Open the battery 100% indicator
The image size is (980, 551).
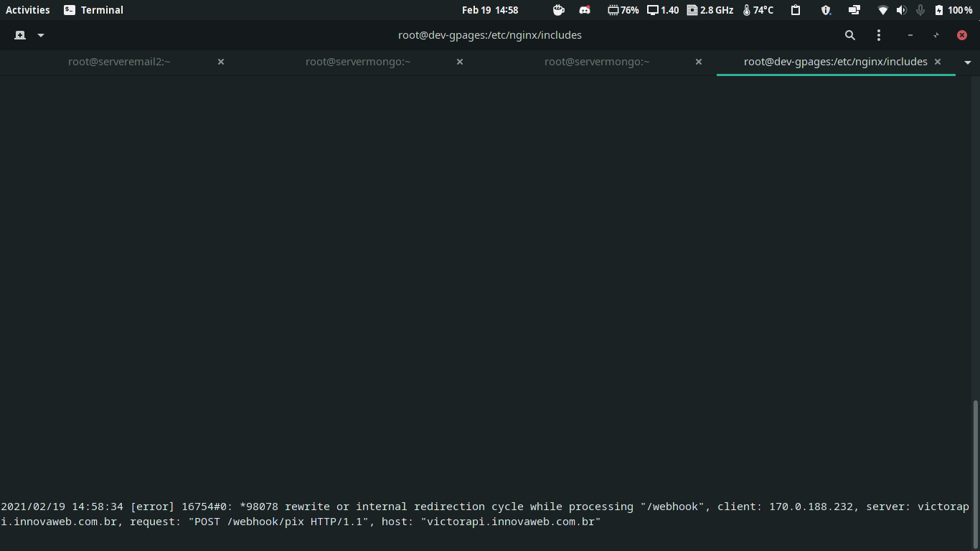953,10
